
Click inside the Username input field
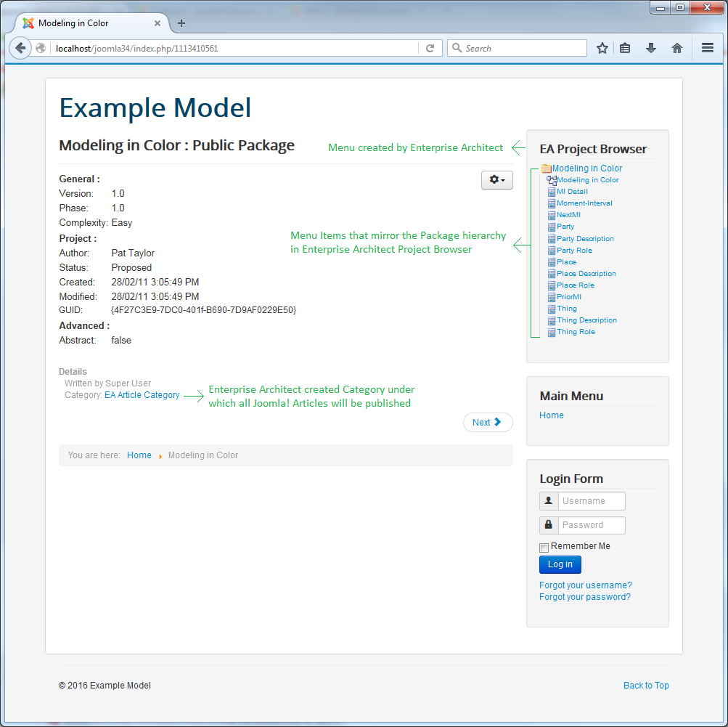tap(591, 501)
